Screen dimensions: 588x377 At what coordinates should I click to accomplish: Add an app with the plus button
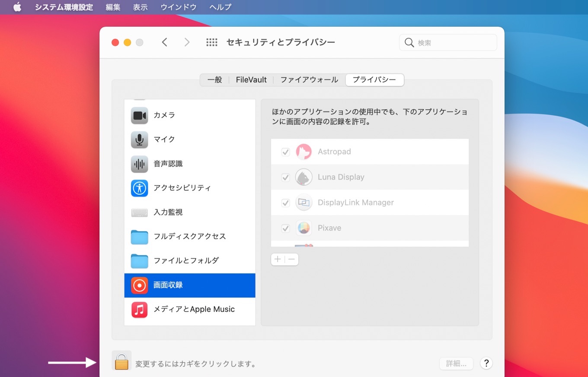point(278,259)
